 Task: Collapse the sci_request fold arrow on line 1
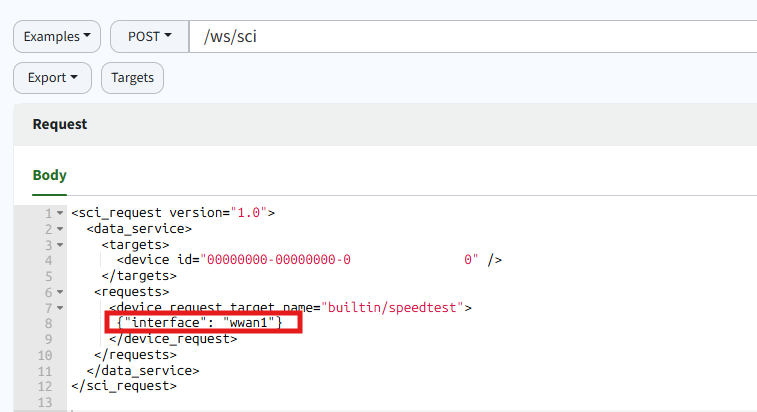(x=60, y=214)
